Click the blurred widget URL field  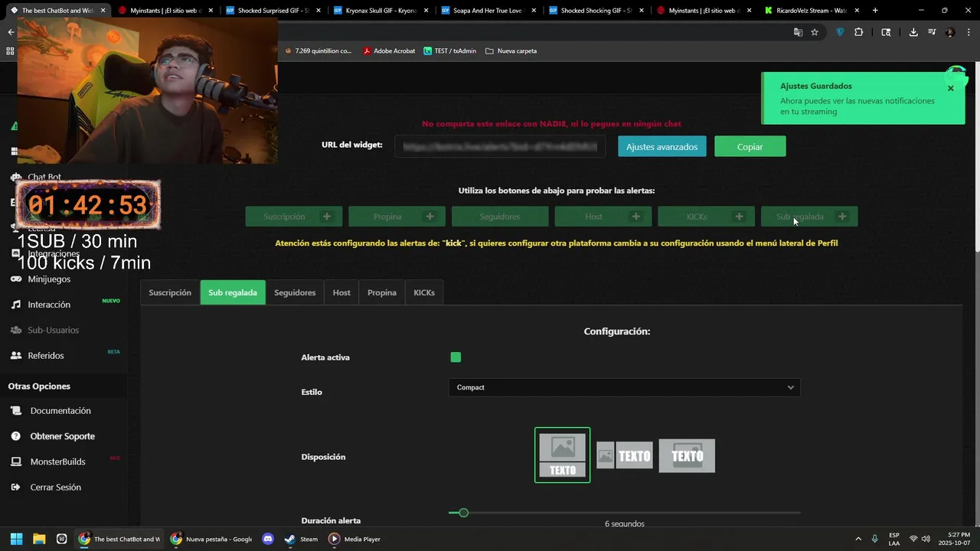point(500,146)
